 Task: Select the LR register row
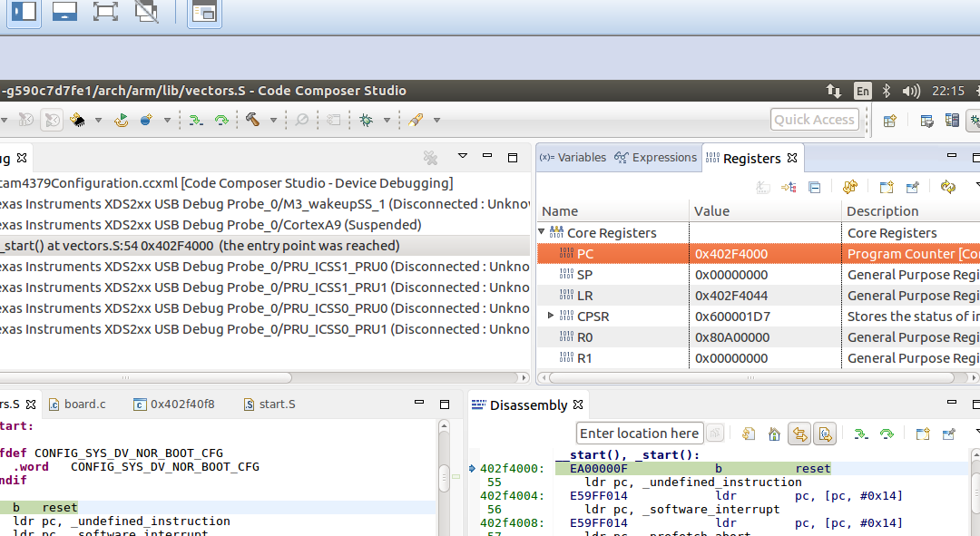[758, 296]
